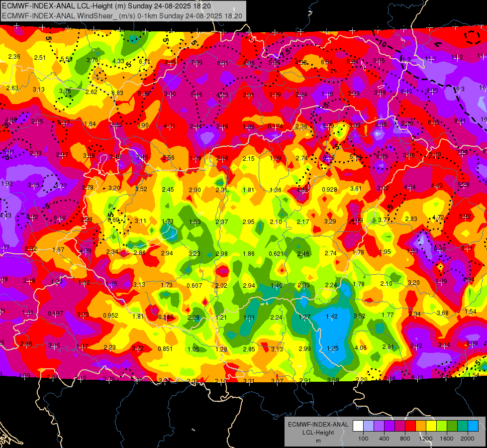Viewport: 487px width, 448px height.
Task: Click the wind shear value 1.21
Action: coord(221,318)
